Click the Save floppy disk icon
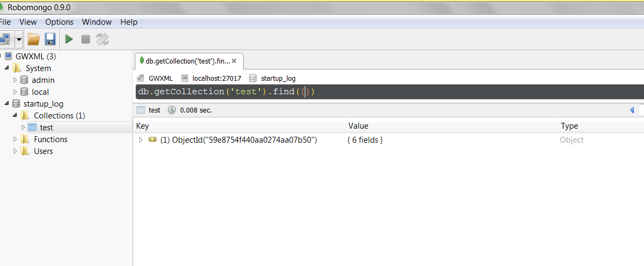The image size is (644, 266). (x=50, y=39)
